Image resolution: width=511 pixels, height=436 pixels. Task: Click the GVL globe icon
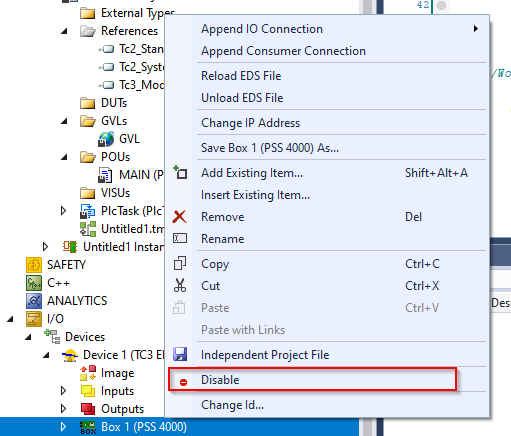coord(106,139)
